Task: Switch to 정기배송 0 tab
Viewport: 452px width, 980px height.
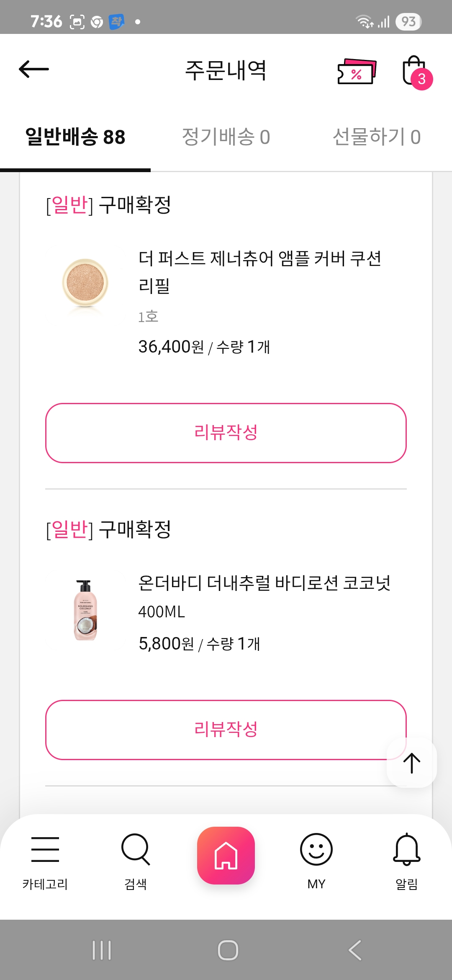Action: tap(226, 137)
